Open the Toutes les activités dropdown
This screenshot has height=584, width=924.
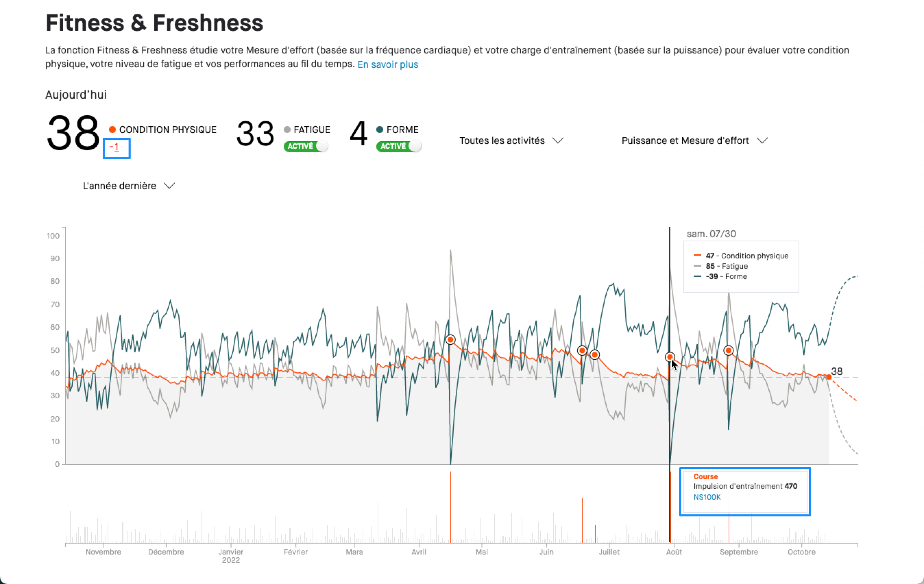click(511, 141)
